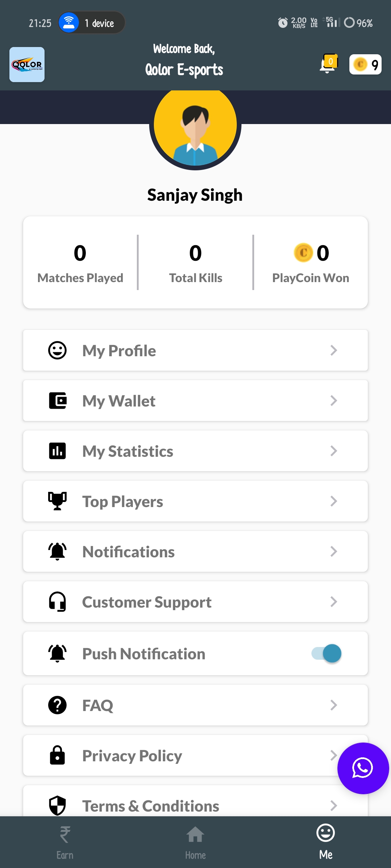Open the Privacy Policy entry

(x=195, y=756)
